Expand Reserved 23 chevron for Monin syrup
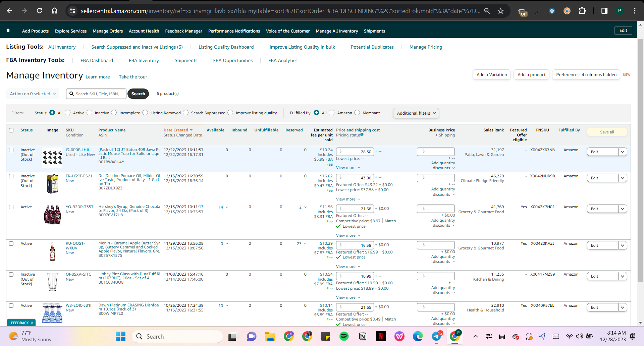644x346 pixels. pos(305,244)
